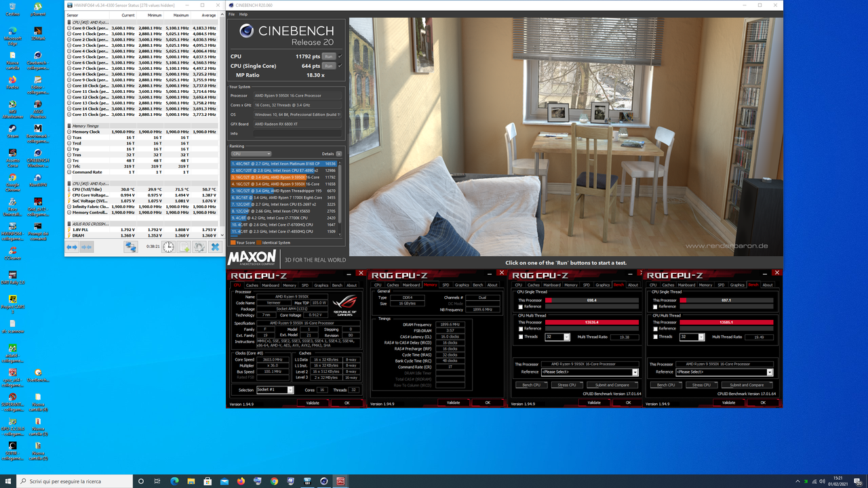Viewport: 868px width, 488px height.
Task: Start logging via HWiNFO report-plus icon
Action: [184, 247]
